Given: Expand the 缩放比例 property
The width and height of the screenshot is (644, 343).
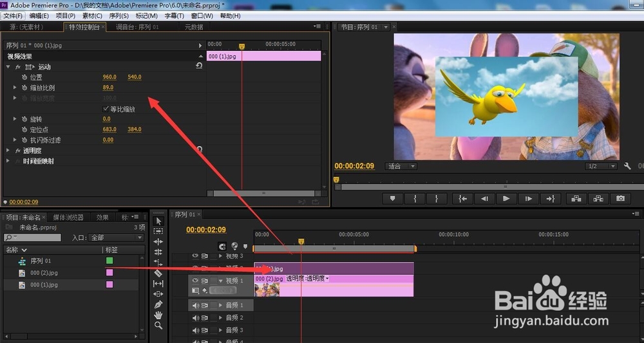Looking at the screenshot, I should coord(15,88).
